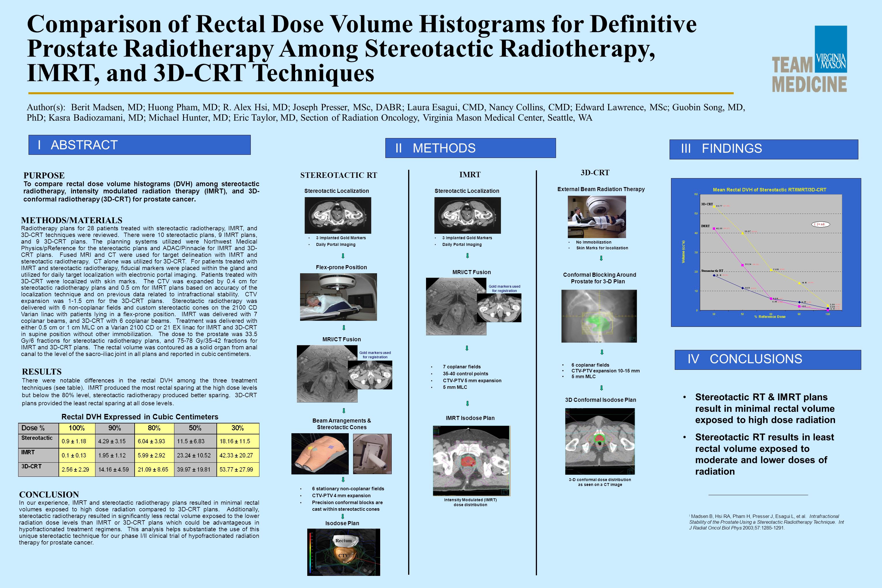882x588 pixels.
Task: Open the stereotactic cone photo
Action: tap(372, 454)
